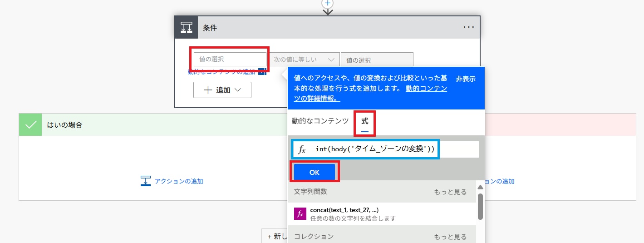The width and height of the screenshot is (644, 243).
Task: Click the blue icon beside 動的なコンテンツの追加
Action: coord(262,71)
